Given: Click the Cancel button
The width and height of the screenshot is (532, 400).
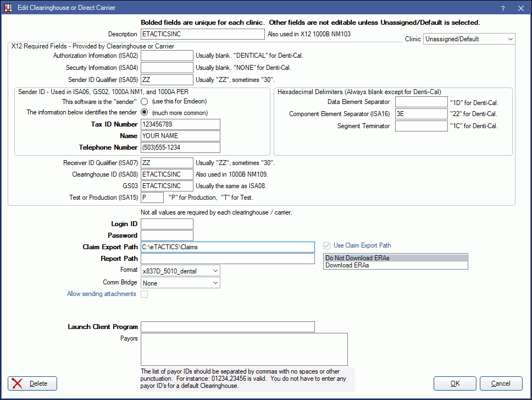Looking at the screenshot, I should 501,383.
